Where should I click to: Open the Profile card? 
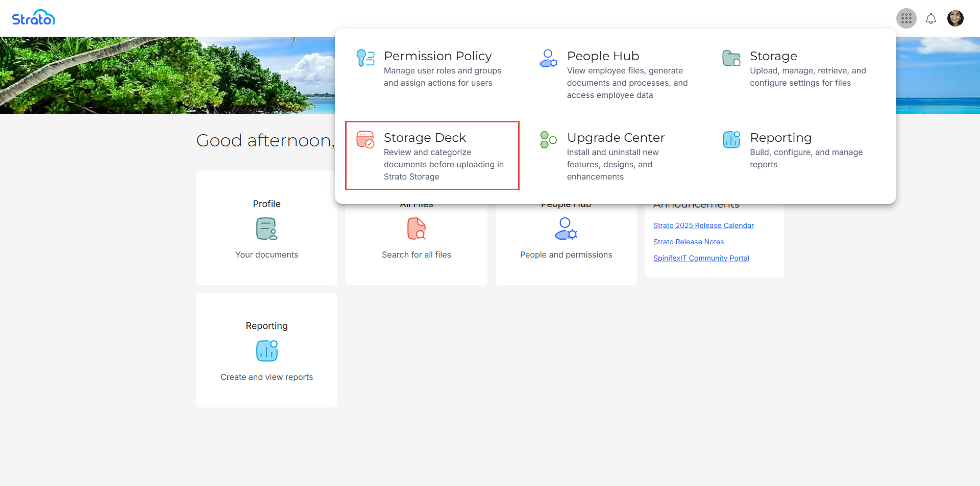(266, 229)
